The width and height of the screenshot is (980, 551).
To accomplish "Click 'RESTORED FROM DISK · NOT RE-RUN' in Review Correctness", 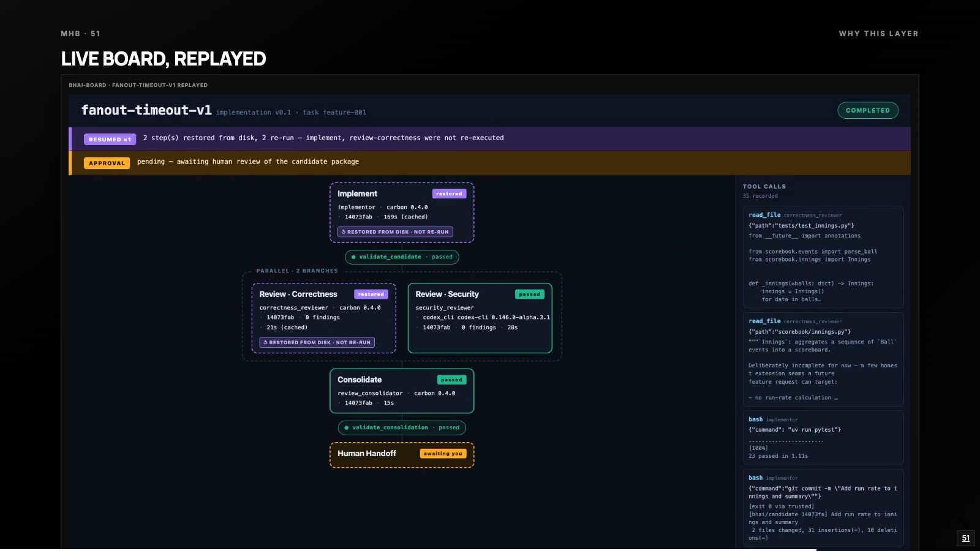I will 317,343.
